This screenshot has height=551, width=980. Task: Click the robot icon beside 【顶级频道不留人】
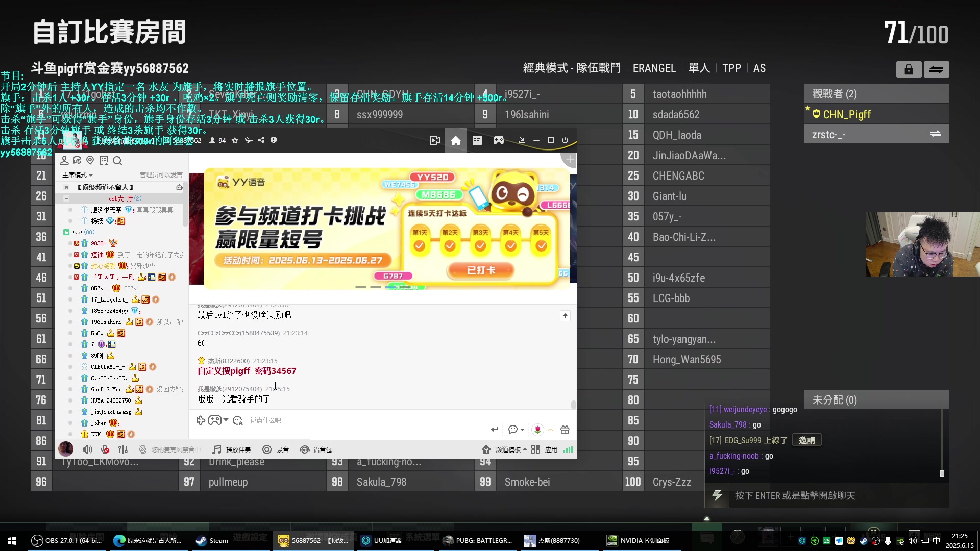pyautogui.click(x=179, y=188)
